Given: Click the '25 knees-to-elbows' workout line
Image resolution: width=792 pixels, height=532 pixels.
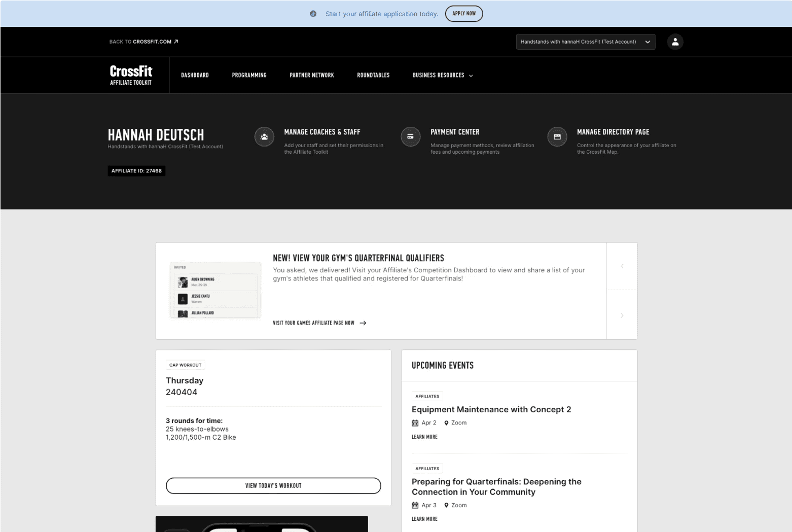Looking at the screenshot, I should 197,429.
